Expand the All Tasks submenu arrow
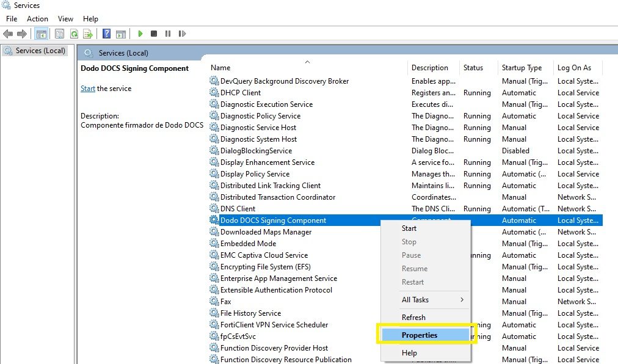The image size is (618, 364). (462, 300)
